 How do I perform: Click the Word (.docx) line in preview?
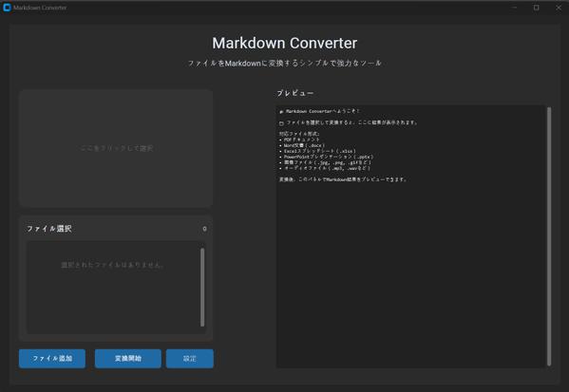point(302,145)
